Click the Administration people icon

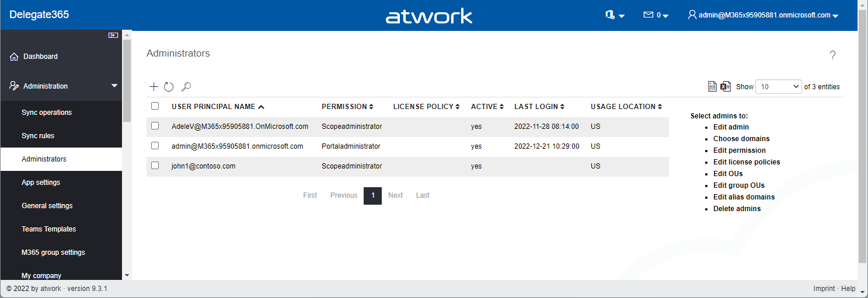[14, 86]
